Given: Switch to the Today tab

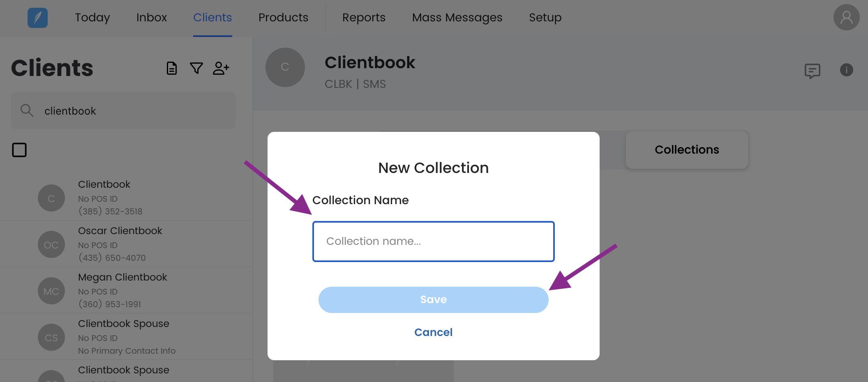Looking at the screenshot, I should [x=92, y=18].
